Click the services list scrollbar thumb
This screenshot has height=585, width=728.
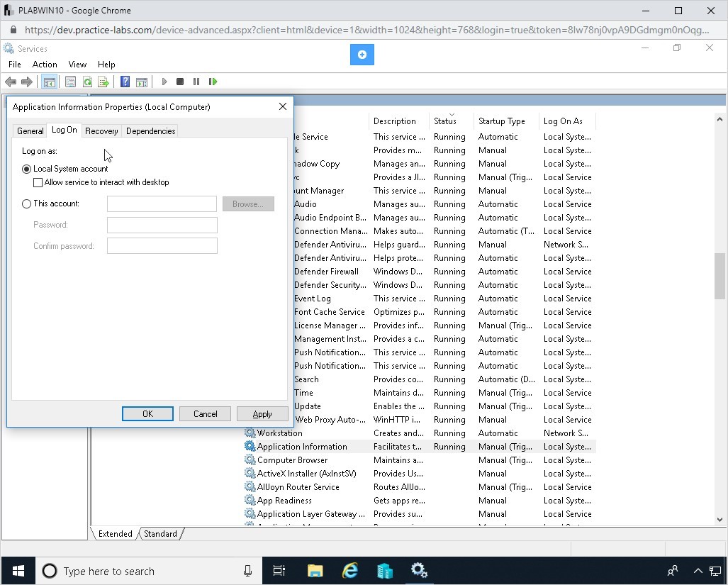pos(719,276)
